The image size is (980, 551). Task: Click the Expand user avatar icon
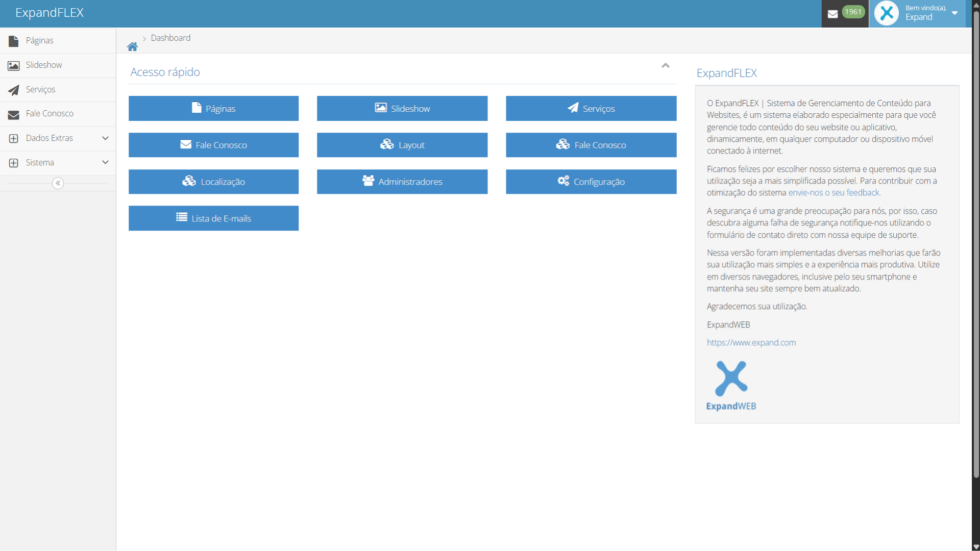(x=887, y=13)
